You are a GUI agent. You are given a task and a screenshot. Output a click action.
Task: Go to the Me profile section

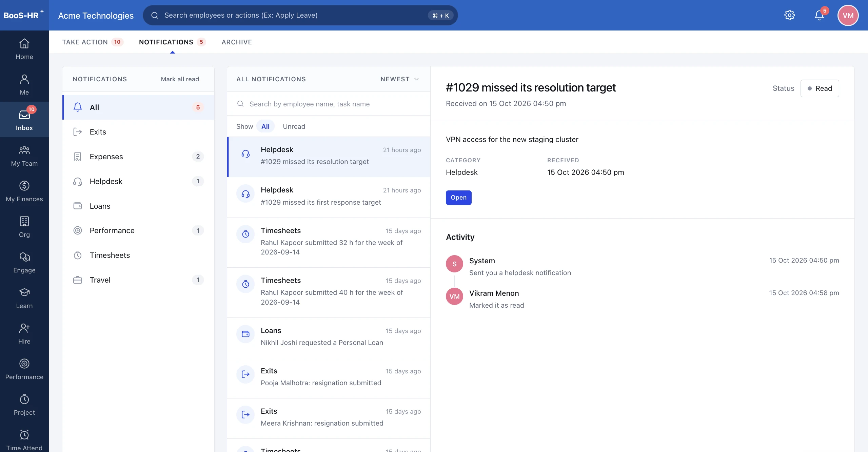(x=24, y=85)
